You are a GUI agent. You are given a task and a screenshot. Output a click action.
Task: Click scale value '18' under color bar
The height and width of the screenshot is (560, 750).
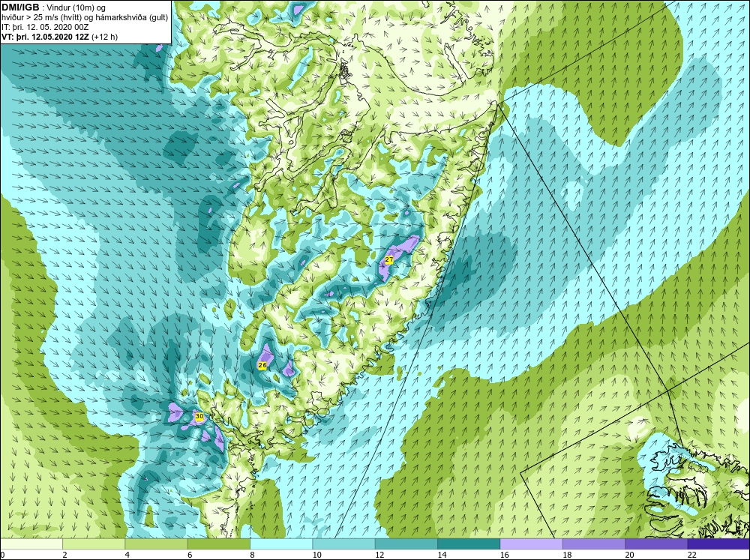coord(567,555)
